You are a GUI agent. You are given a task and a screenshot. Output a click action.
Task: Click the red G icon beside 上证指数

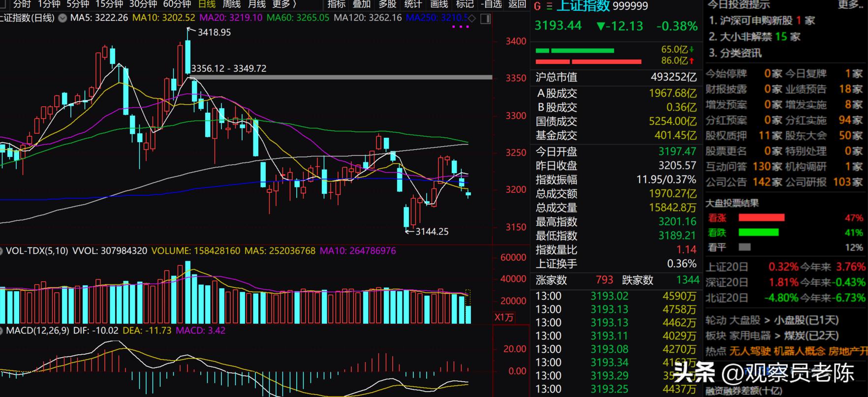537,6
